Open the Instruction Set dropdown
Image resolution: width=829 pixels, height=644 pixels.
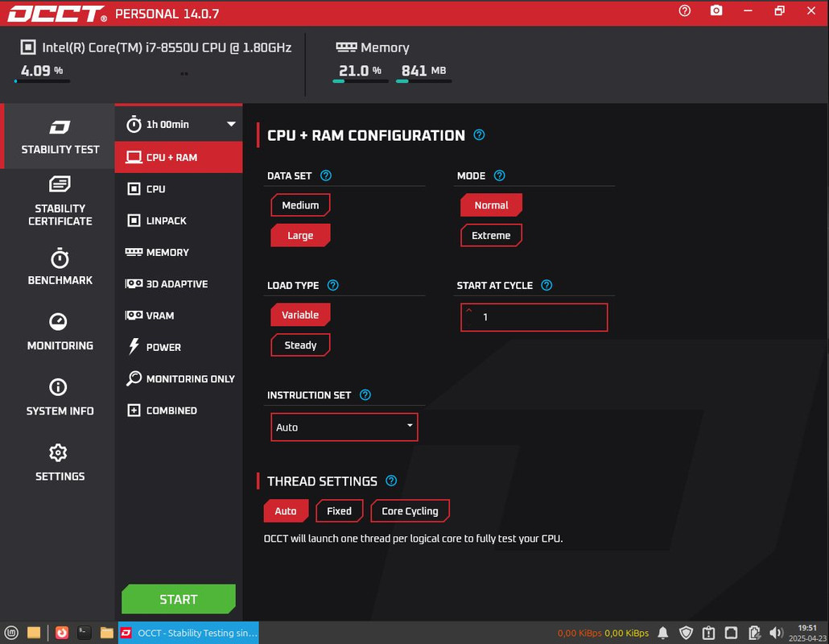tap(344, 427)
